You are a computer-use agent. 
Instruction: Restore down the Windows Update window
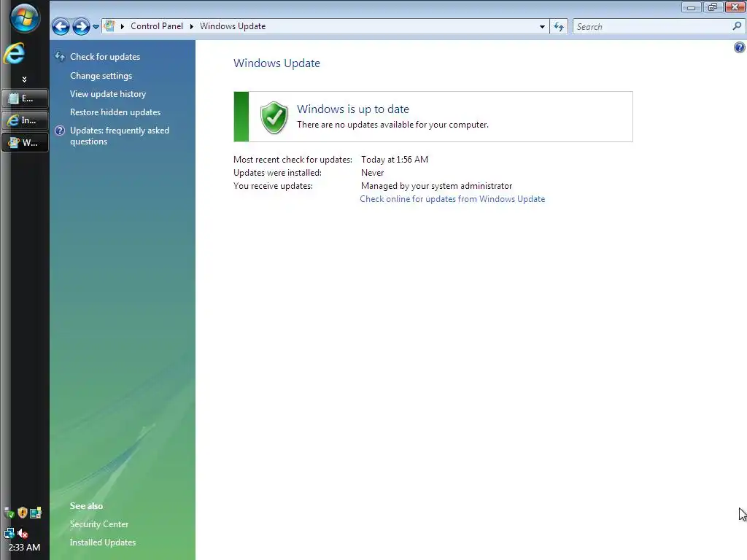(712, 7)
